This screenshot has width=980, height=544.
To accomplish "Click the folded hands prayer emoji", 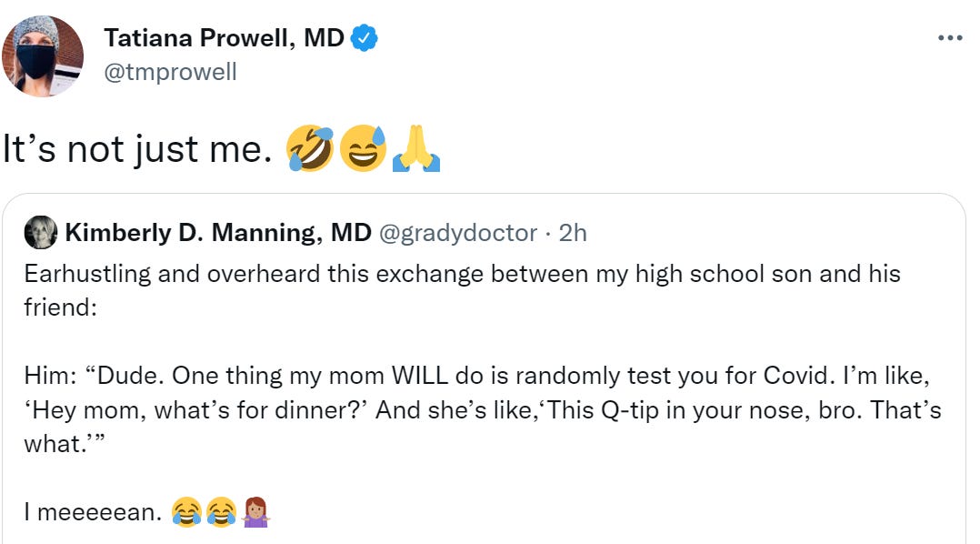I will click(x=416, y=149).
